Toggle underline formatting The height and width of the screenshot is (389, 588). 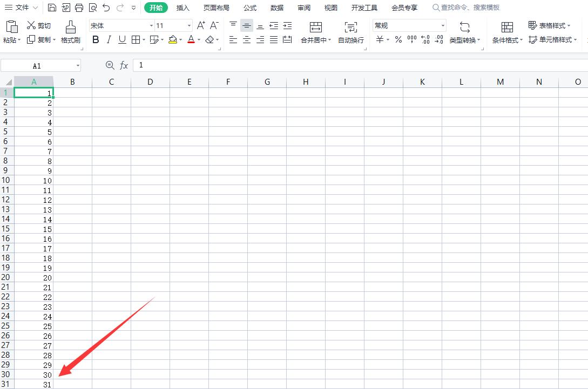coord(122,39)
